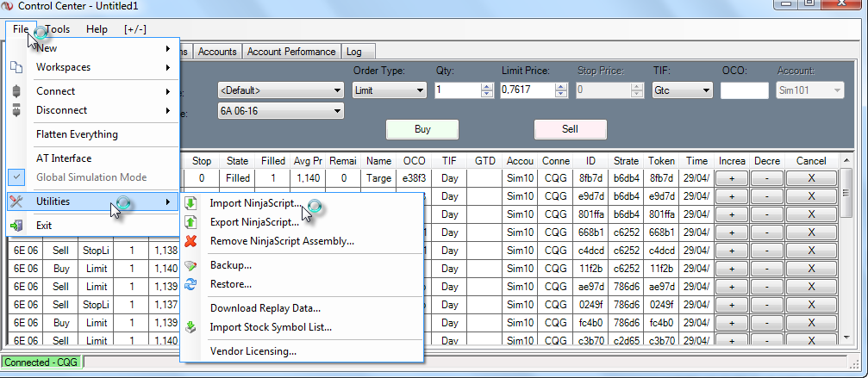The image size is (868, 378).
Task: Expand the New submenu
Action: pyautogui.click(x=93, y=48)
